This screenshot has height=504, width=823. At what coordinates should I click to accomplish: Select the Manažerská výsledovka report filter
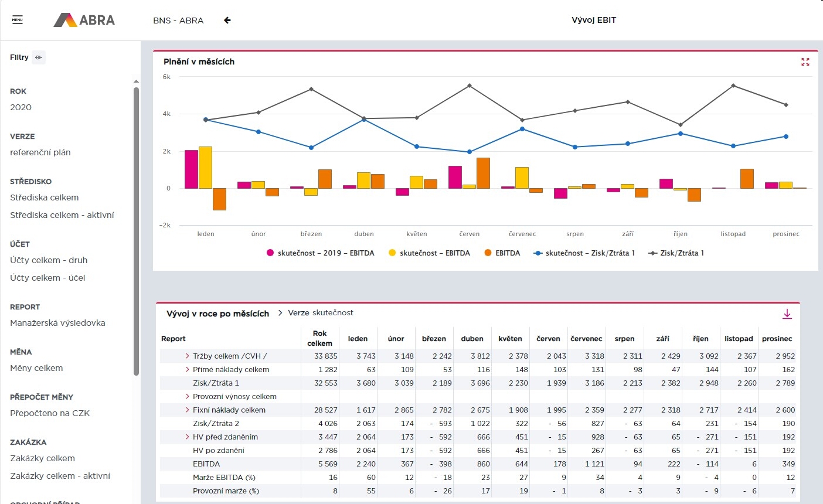[x=57, y=323]
